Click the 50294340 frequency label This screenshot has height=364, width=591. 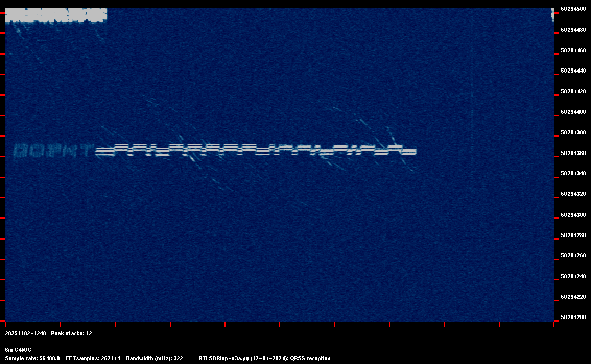tap(573, 173)
